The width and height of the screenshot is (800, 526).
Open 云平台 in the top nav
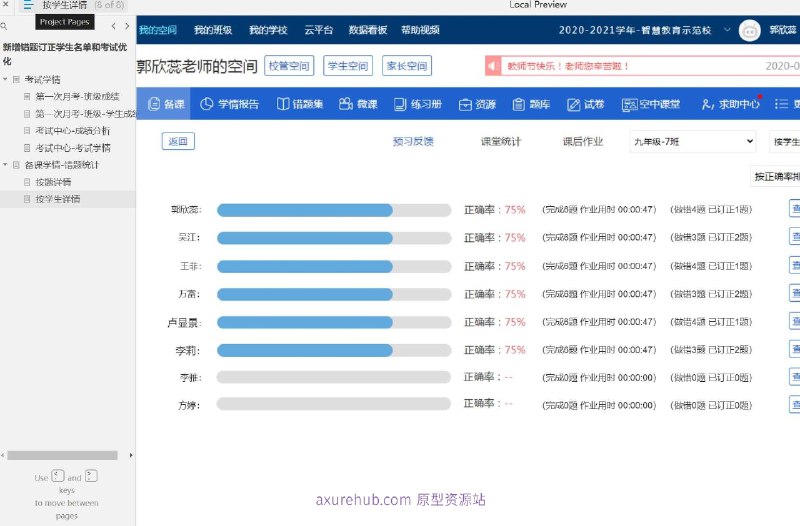pyautogui.click(x=318, y=30)
